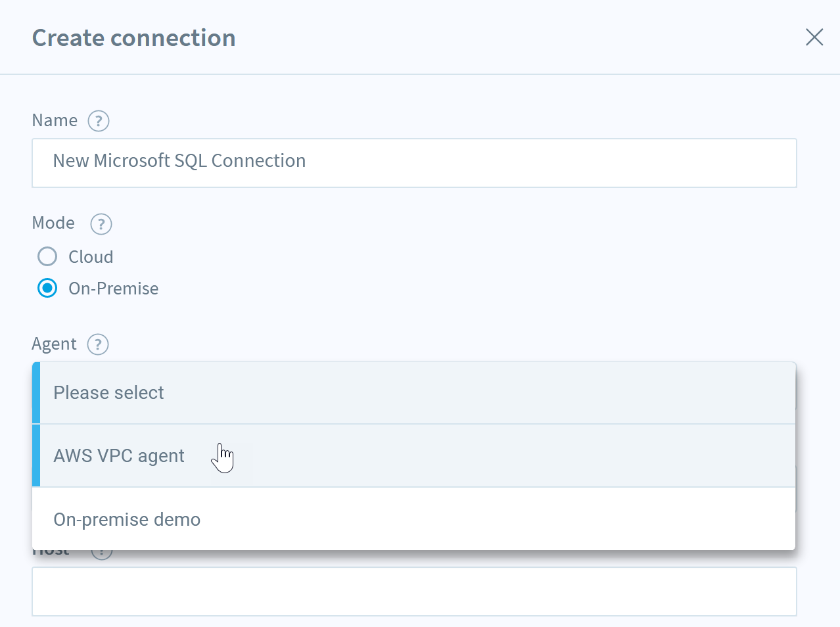Open the Name field help icon
This screenshot has width=840, height=627.
point(99,121)
